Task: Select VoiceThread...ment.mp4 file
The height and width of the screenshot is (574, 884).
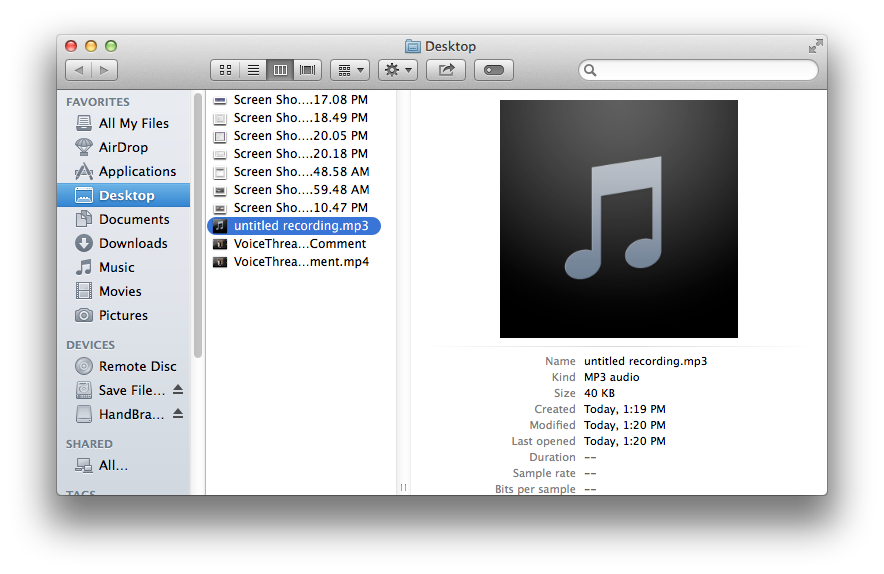Action: point(301,262)
